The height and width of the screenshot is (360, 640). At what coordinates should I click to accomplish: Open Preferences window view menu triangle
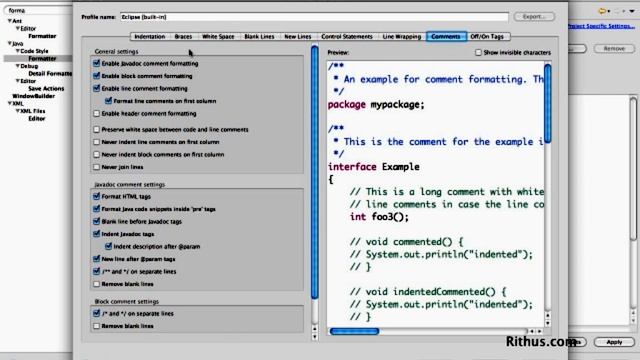click(632, 11)
